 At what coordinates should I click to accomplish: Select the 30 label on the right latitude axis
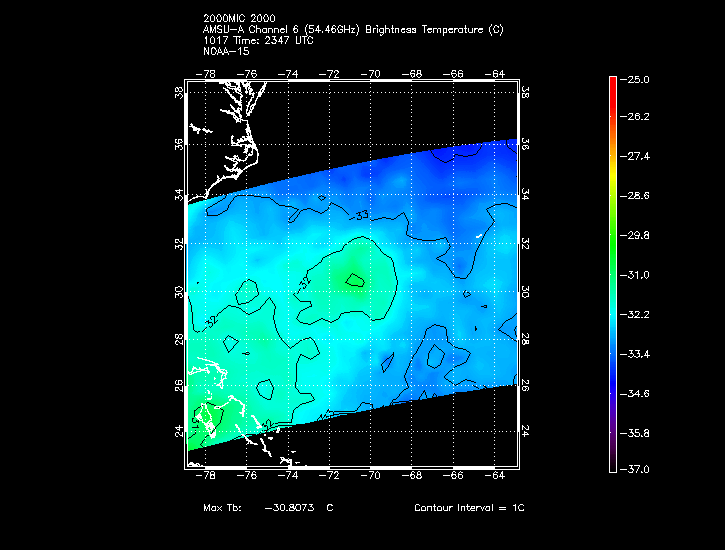point(525,292)
